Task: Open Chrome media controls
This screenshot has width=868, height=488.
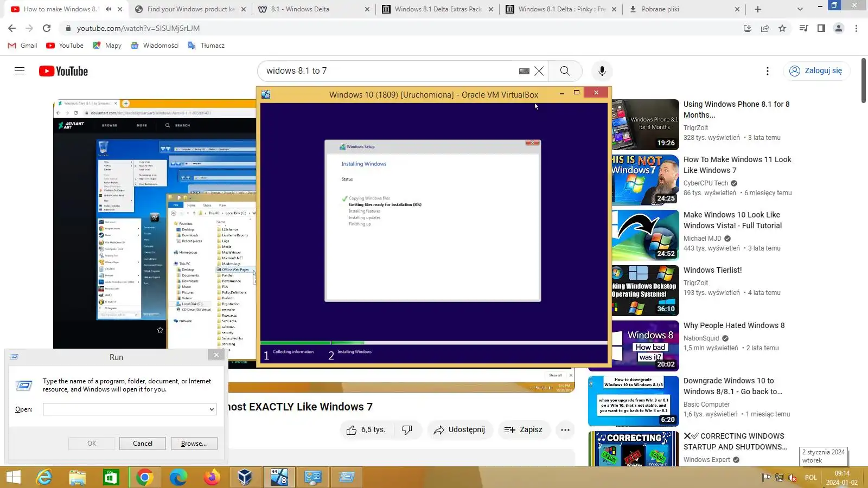Action: point(804,28)
